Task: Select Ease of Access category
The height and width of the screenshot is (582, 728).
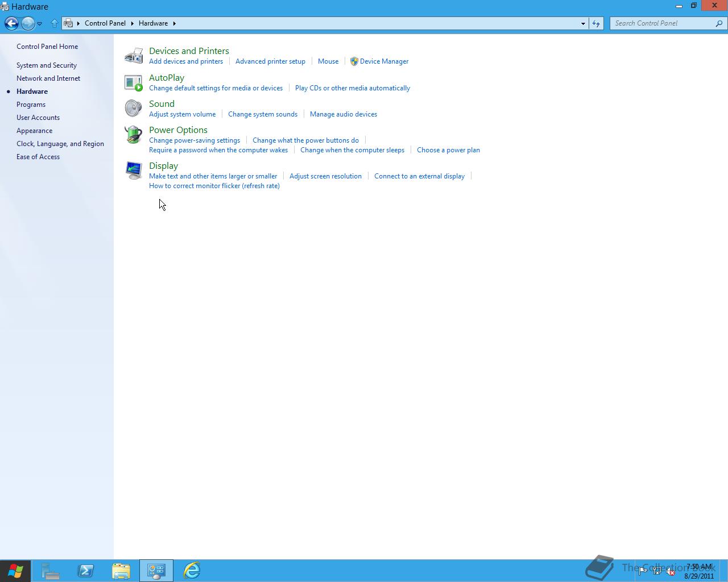Action: click(38, 157)
